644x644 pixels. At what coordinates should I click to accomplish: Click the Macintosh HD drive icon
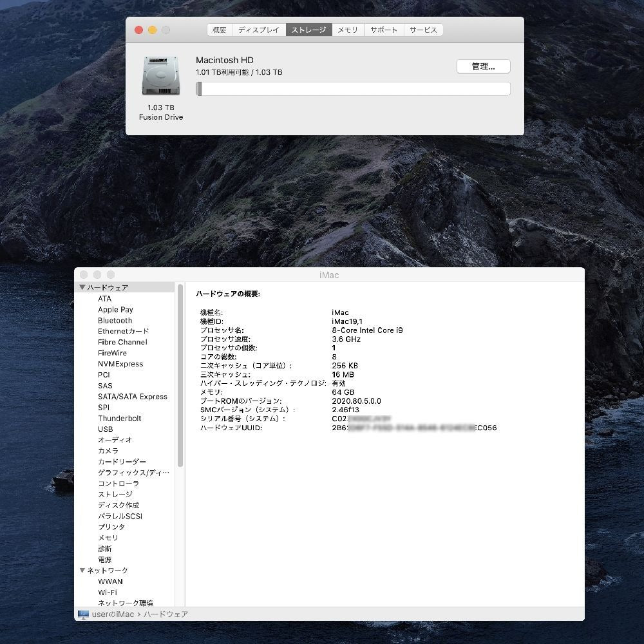[160, 77]
